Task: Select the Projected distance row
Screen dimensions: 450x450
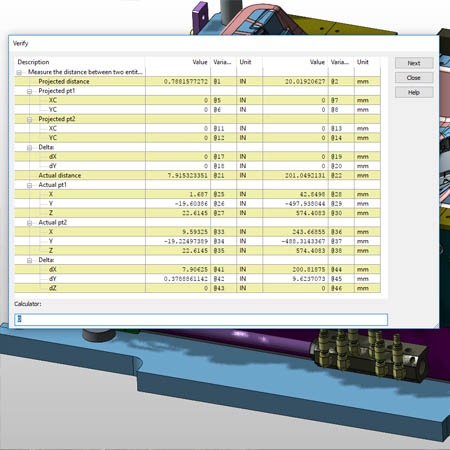Action: tap(197, 81)
